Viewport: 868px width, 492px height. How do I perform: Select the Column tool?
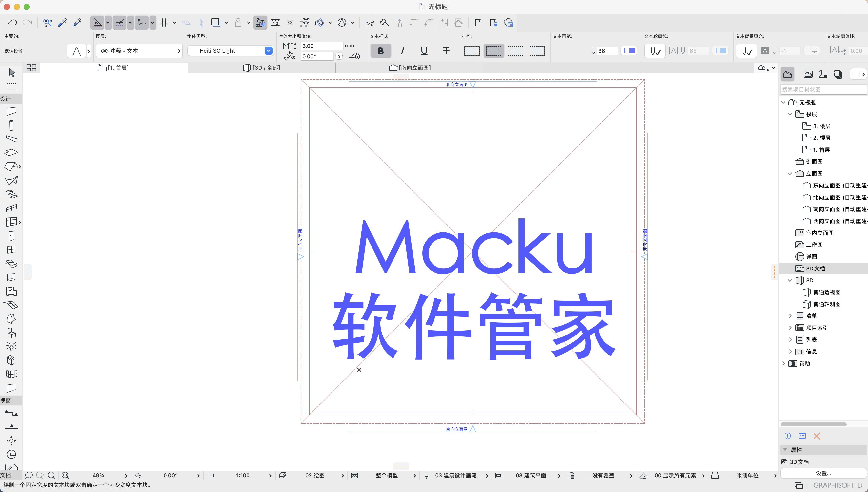coord(11,125)
